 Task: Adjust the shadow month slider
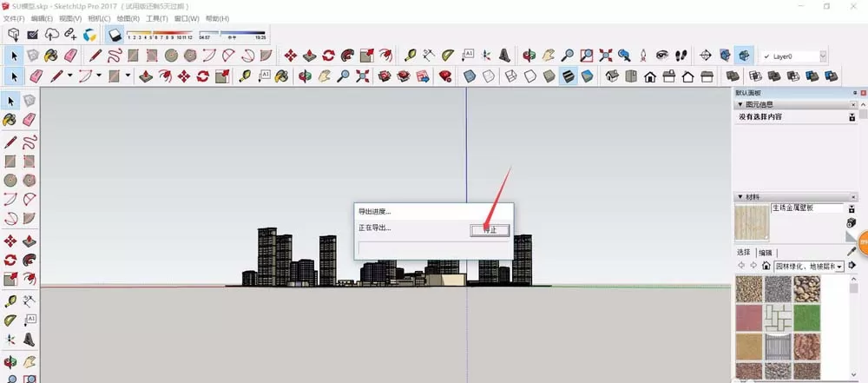click(x=160, y=35)
